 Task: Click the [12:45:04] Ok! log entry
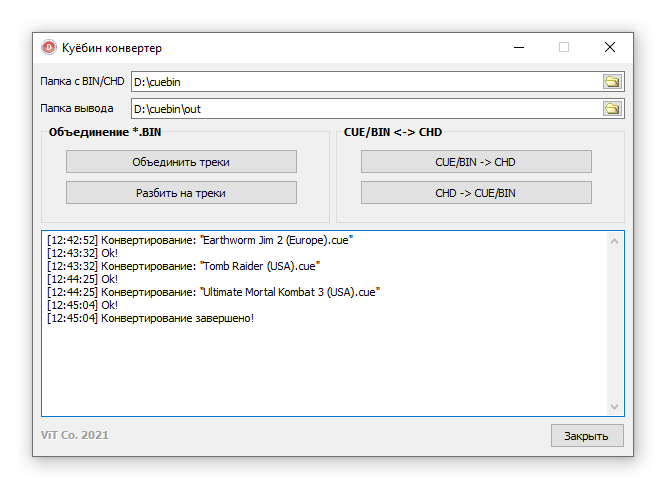(x=82, y=305)
